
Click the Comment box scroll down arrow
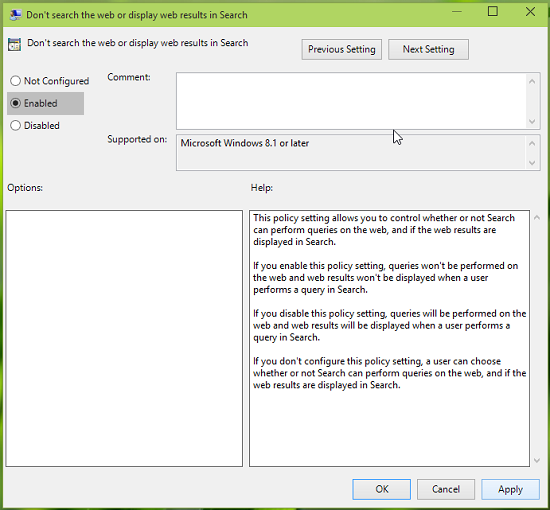click(x=532, y=121)
